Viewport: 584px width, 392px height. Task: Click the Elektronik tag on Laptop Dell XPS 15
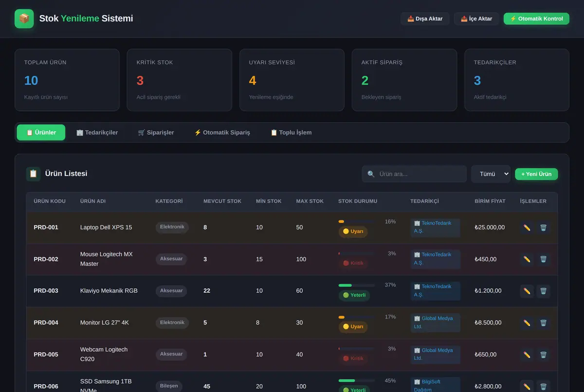coord(172,227)
